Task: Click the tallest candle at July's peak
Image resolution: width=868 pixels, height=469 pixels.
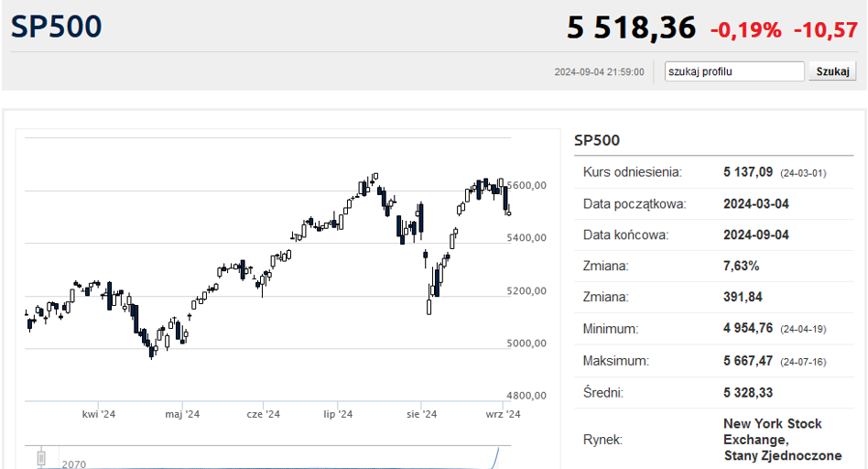Action: (375, 177)
